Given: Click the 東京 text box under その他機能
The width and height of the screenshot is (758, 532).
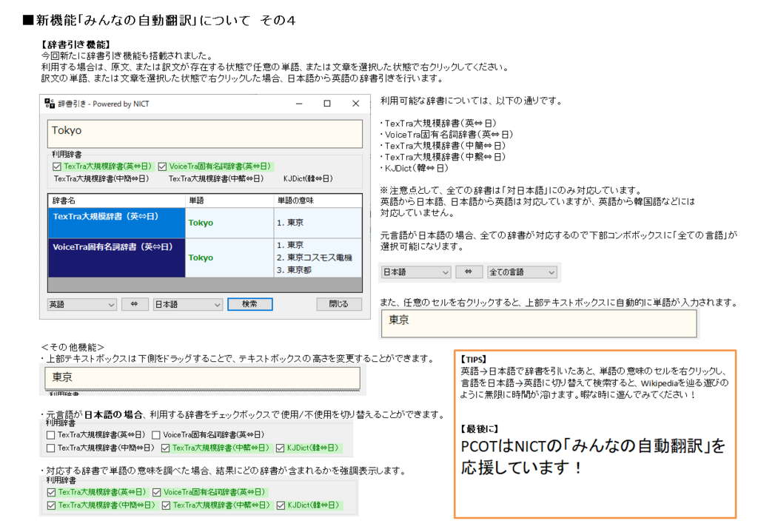Looking at the screenshot, I should point(203,378).
